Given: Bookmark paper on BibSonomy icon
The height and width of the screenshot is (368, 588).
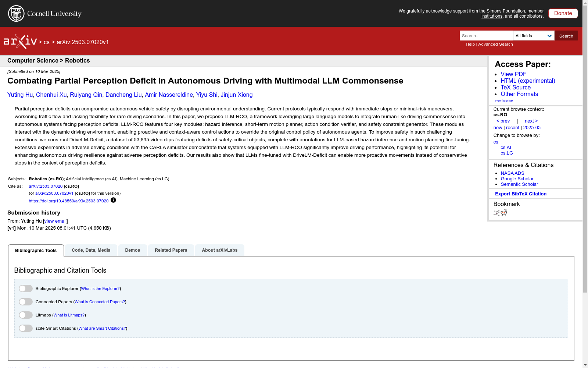Looking at the screenshot, I should pos(496,213).
